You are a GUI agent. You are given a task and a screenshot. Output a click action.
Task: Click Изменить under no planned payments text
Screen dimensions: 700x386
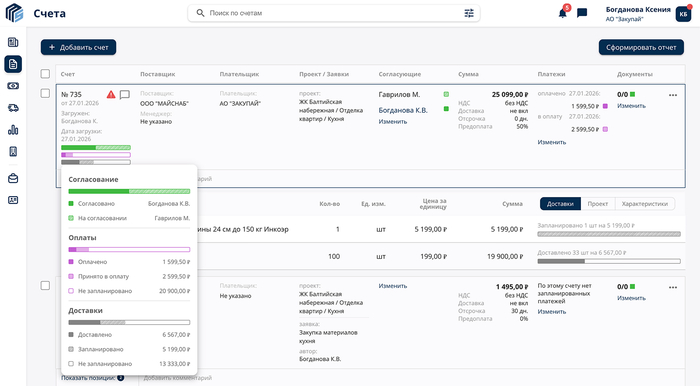coord(552,311)
